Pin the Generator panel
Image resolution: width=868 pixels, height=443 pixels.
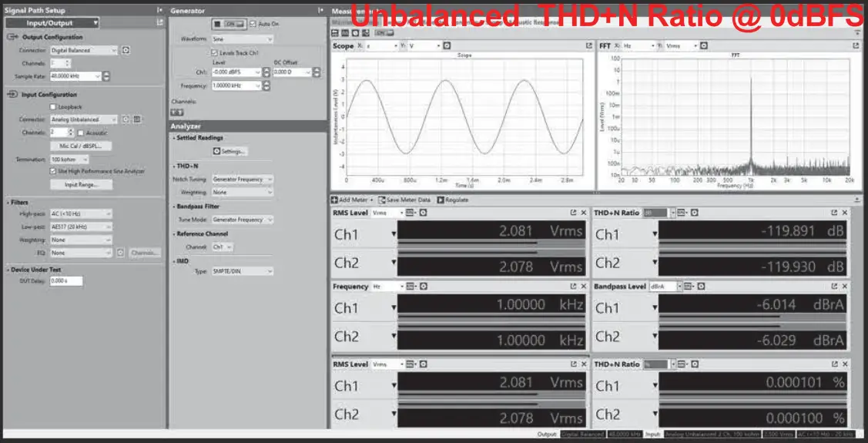pos(320,11)
